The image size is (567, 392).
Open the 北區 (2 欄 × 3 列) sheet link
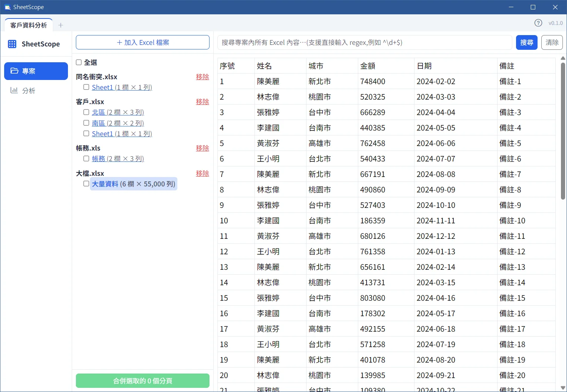click(118, 112)
